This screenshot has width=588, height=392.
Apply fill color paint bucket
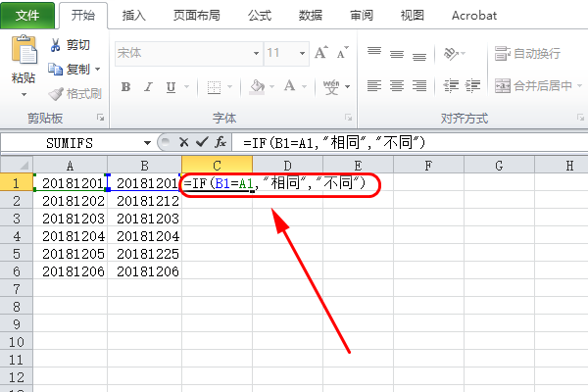coord(257,87)
